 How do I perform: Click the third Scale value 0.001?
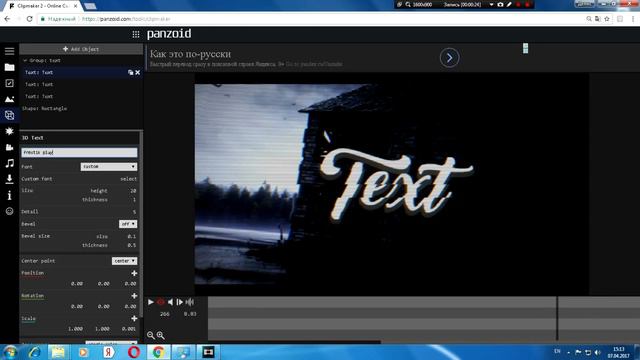click(129, 329)
